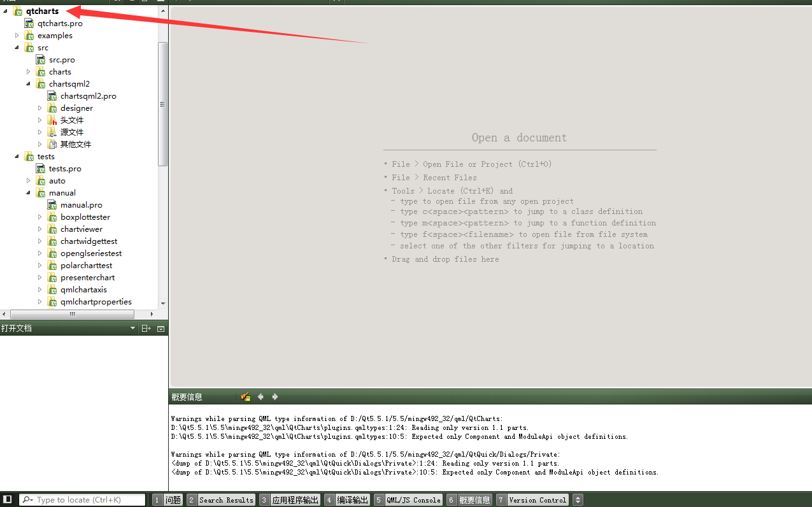Split the 打开文档 side panel
Image resolution: width=812 pixels, height=507 pixels.
click(146, 329)
